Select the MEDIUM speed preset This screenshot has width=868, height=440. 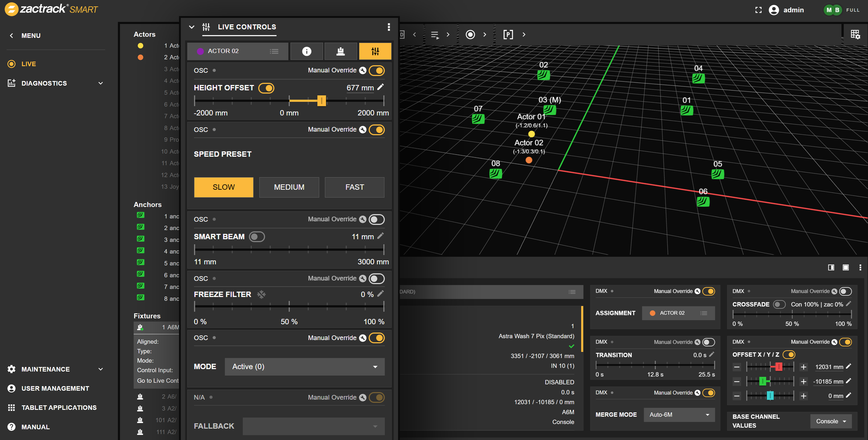(289, 187)
